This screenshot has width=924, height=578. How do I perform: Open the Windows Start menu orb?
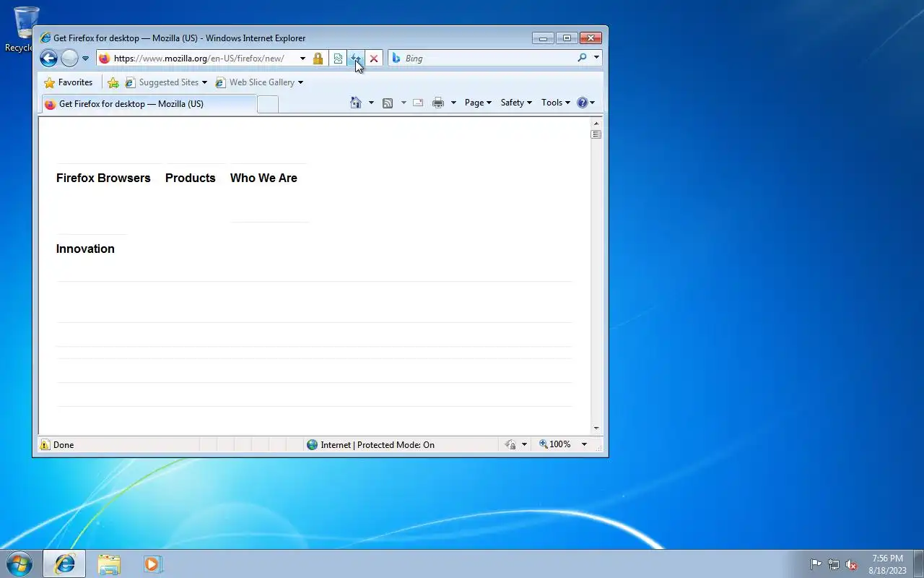tap(19, 564)
